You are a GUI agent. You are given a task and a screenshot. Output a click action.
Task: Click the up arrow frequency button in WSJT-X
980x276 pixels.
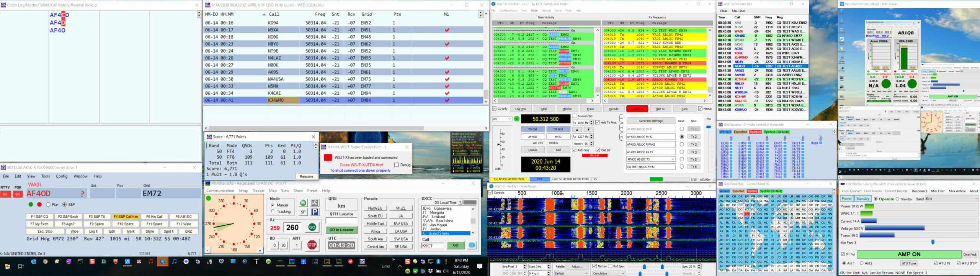click(x=577, y=129)
